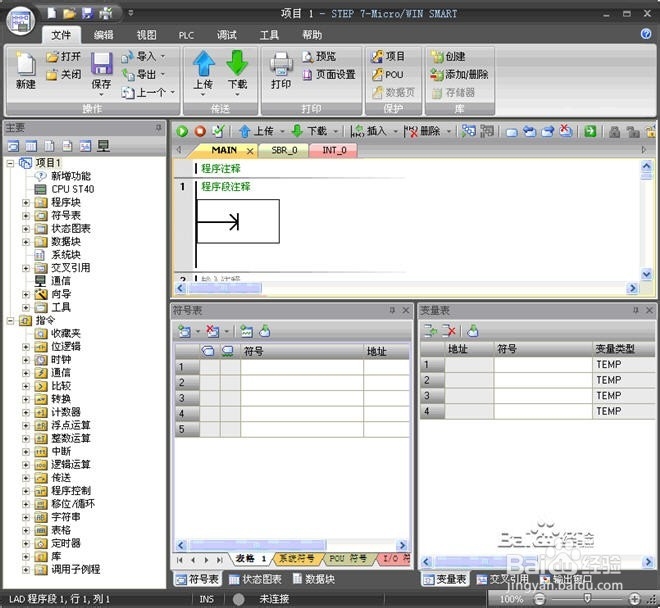Open Print Preview (预览)

(319, 56)
